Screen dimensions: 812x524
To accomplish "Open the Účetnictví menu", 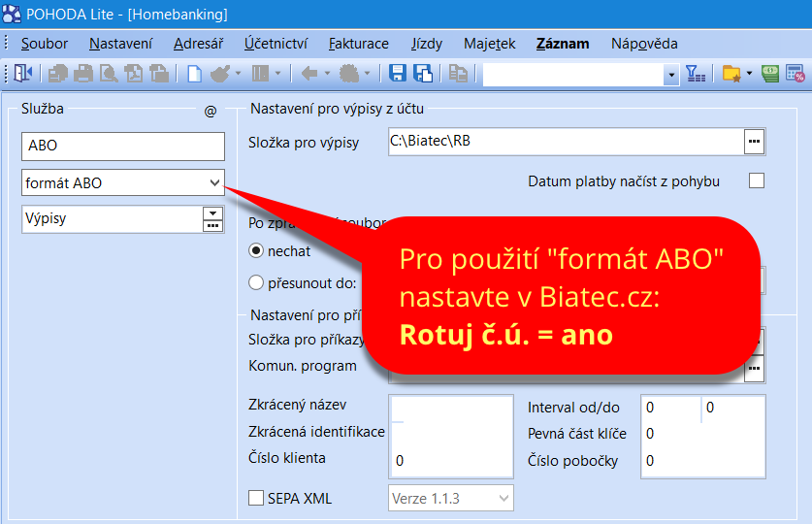I will click(x=276, y=44).
